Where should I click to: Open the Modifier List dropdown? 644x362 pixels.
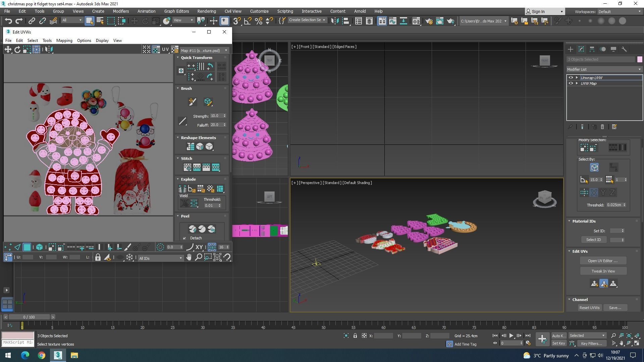(604, 69)
